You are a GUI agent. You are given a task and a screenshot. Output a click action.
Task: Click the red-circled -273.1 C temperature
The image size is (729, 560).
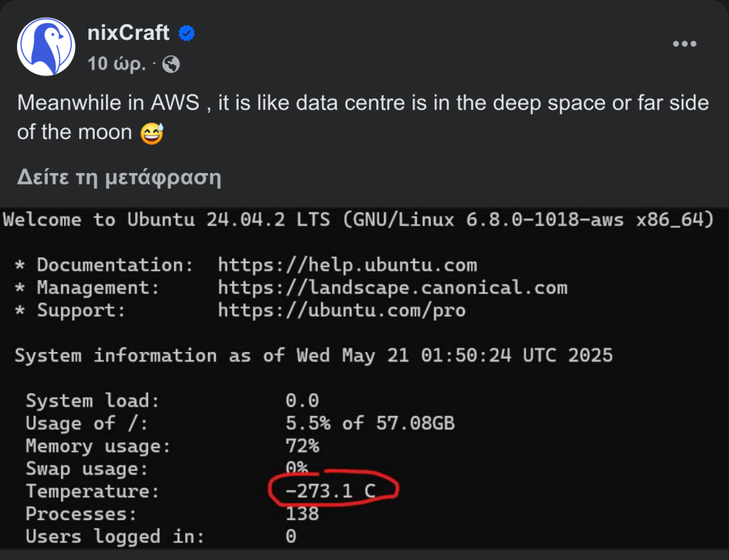pos(331,491)
